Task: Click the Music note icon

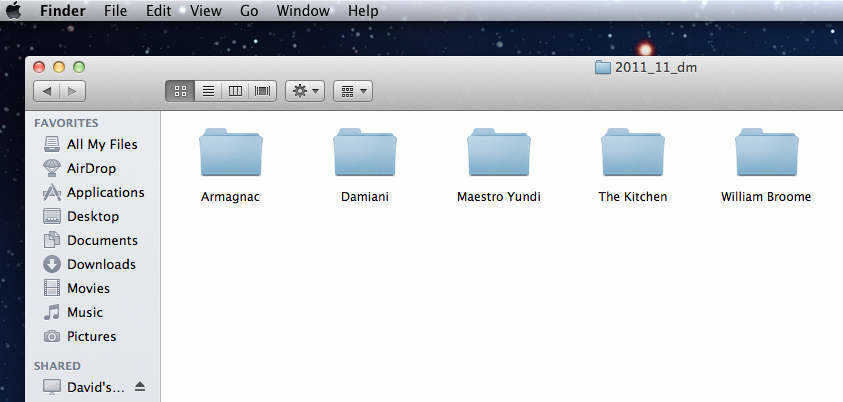Action: (x=52, y=312)
